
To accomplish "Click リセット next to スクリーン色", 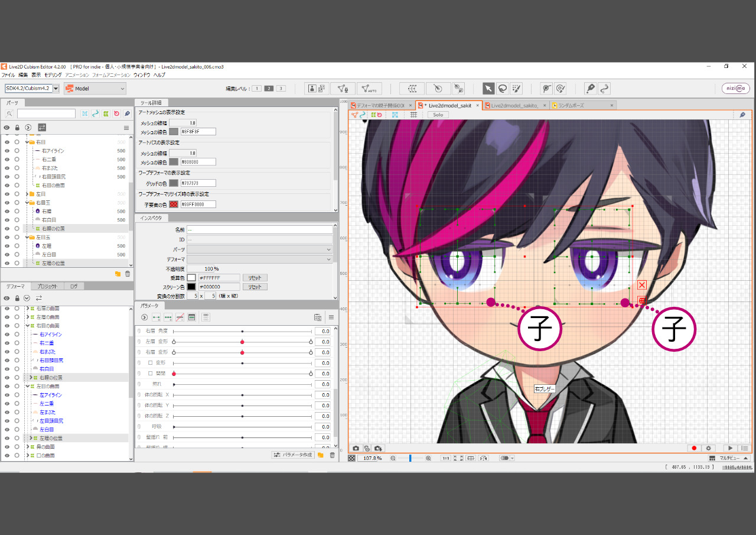I will pos(255,287).
